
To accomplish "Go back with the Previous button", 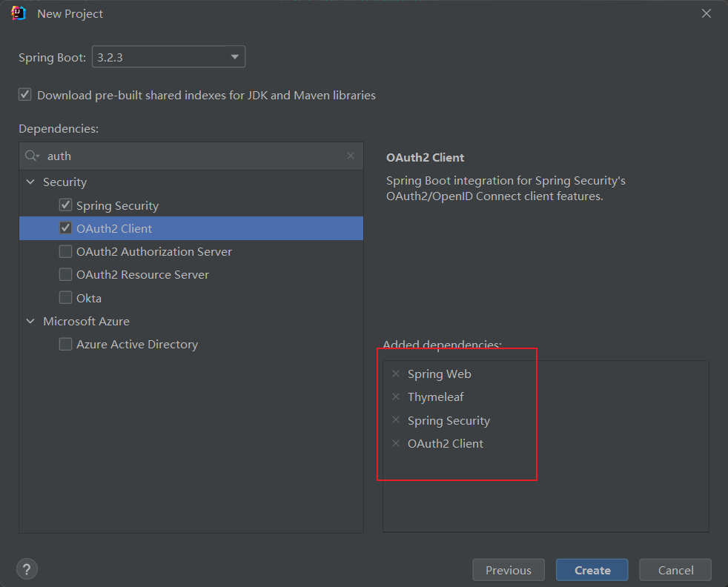I will [x=508, y=570].
